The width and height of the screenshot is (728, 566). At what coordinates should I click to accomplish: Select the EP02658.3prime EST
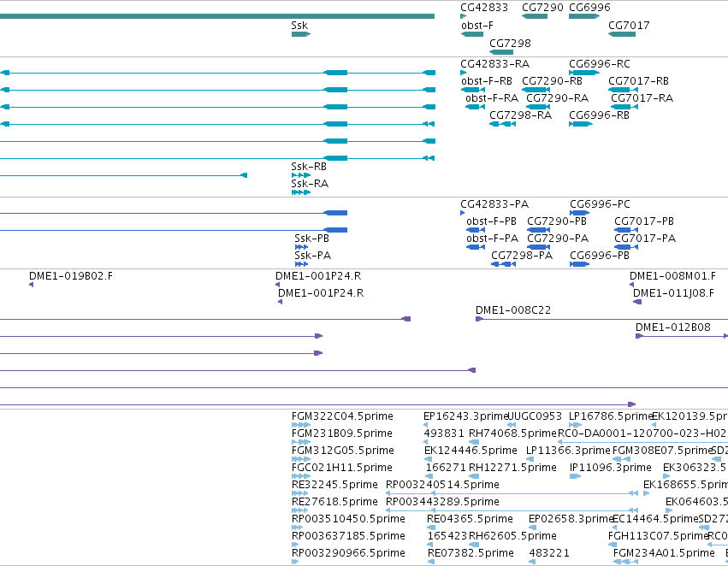(x=533, y=528)
